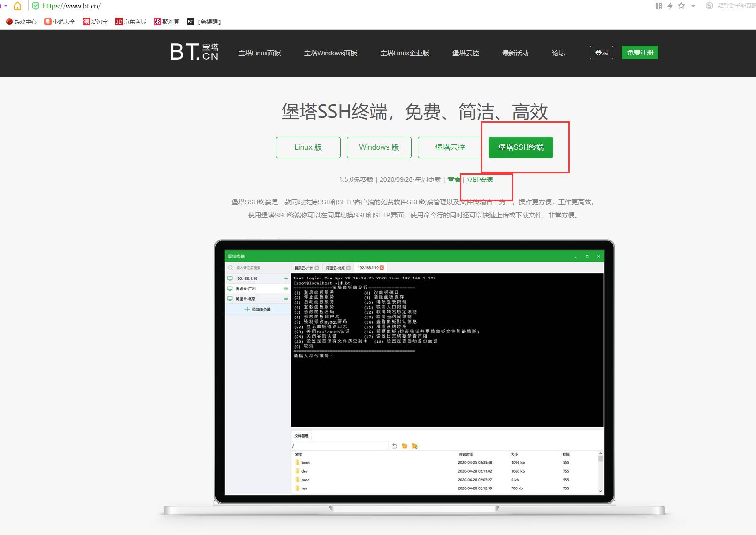
Task: Open the 小说大全 bookmark
Action: pos(60,22)
